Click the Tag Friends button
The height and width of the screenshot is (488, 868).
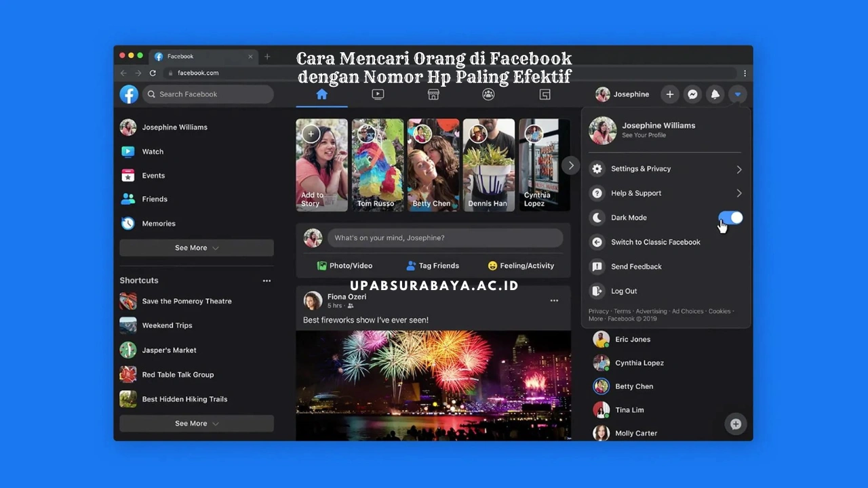pyautogui.click(x=433, y=266)
